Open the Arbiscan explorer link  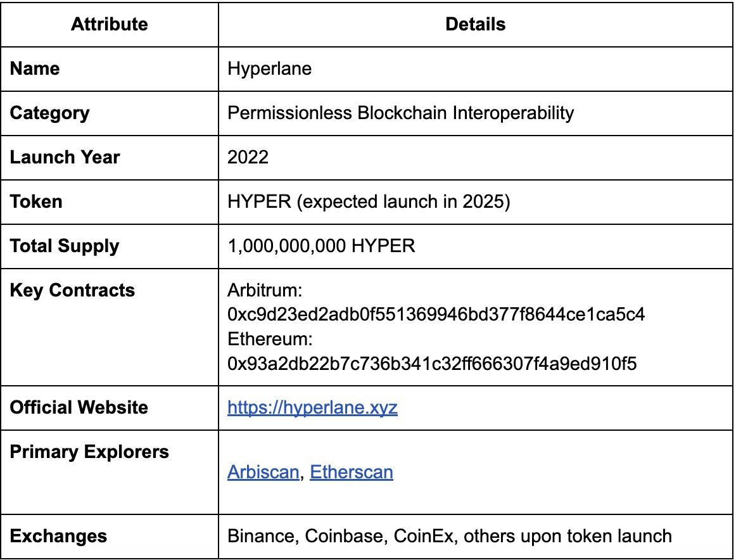[263, 472]
